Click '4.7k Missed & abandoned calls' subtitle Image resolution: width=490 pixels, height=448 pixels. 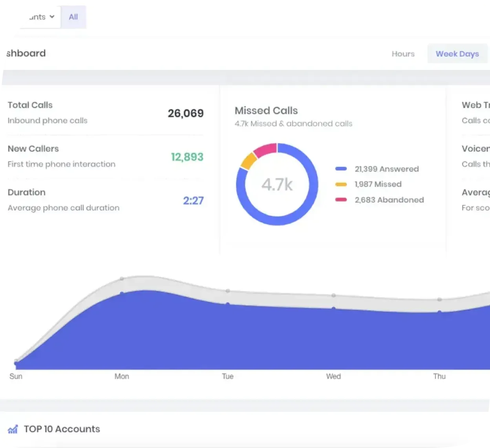294,124
